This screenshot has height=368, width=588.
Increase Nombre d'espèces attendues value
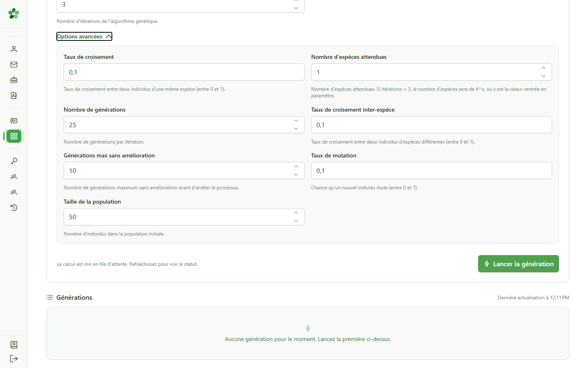click(x=543, y=68)
